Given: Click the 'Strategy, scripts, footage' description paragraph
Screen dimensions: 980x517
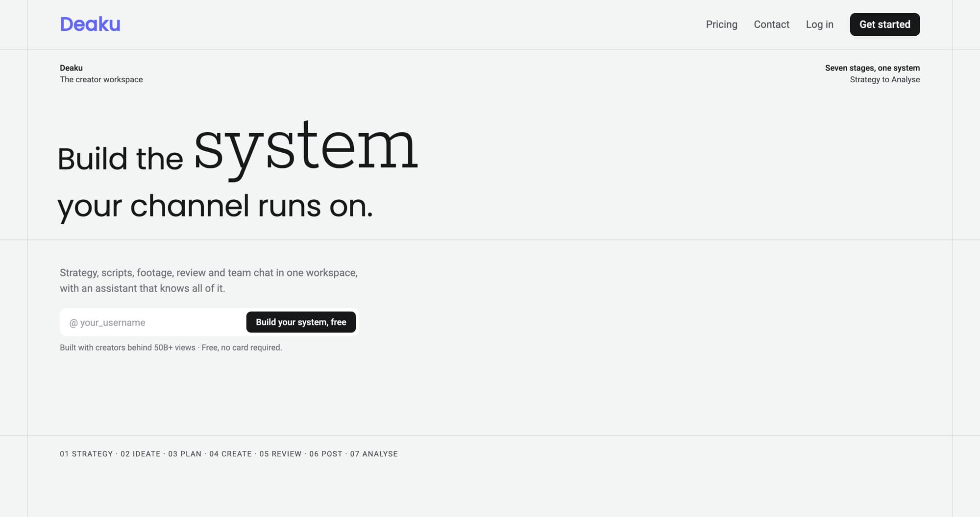Looking at the screenshot, I should 209,281.
